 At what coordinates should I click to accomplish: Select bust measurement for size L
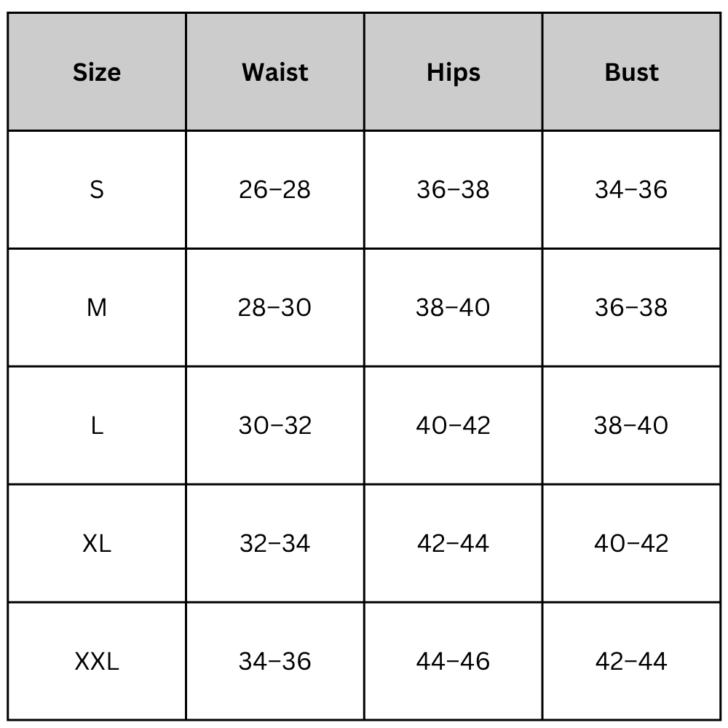pyautogui.click(x=631, y=426)
